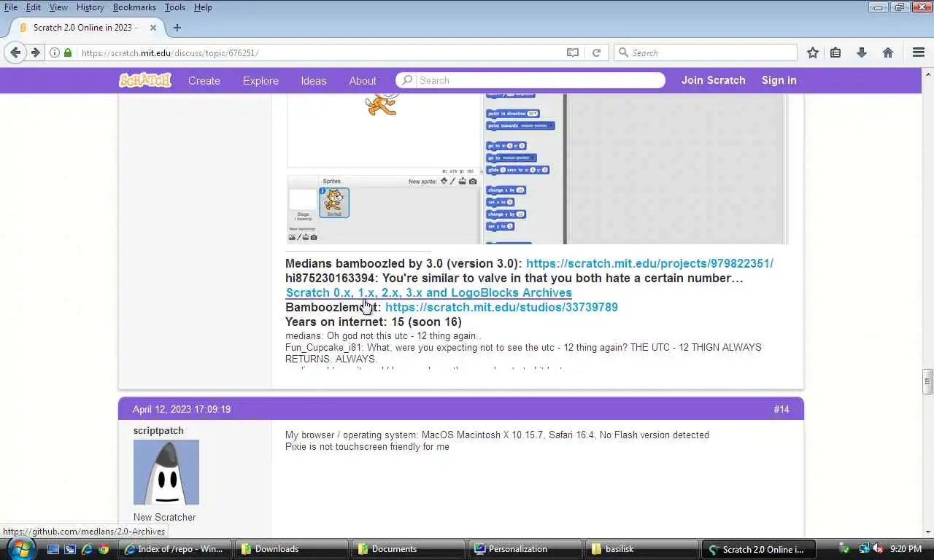Open Internet Explorer icon in taskbar quick launch
Image resolution: width=934 pixels, height=560 pixels.
point(87,549)
